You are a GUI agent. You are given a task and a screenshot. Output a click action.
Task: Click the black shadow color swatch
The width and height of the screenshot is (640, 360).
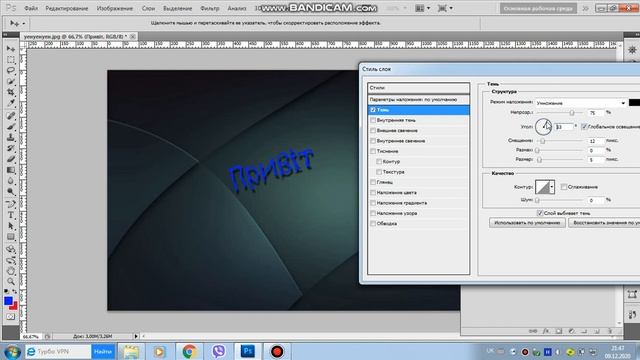click(634, 103)
